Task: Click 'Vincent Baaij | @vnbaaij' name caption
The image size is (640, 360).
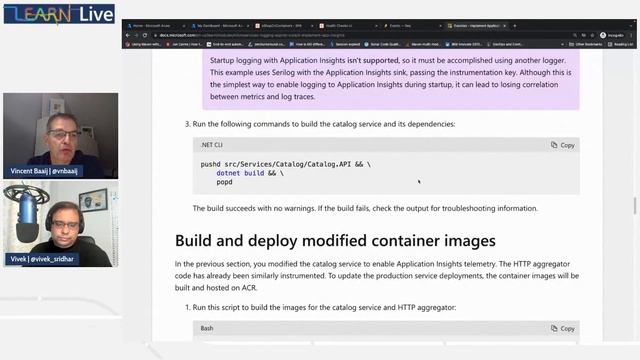Action: (44, 171)
